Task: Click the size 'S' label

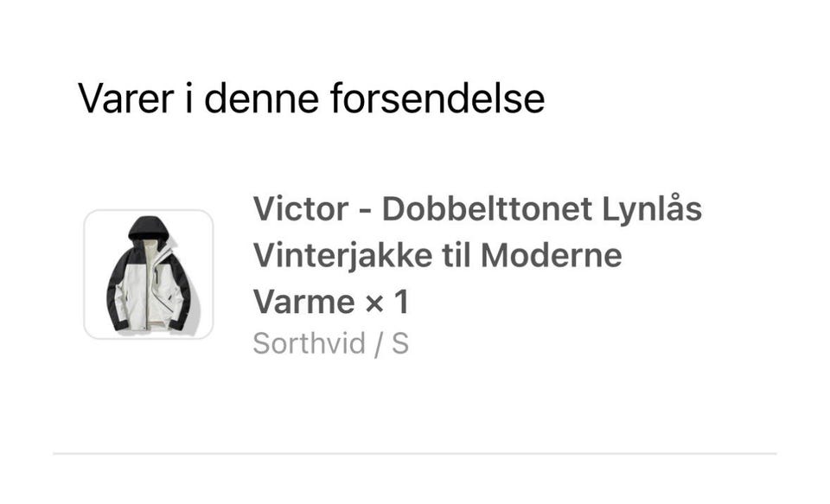Action: (x=400, y=343)
